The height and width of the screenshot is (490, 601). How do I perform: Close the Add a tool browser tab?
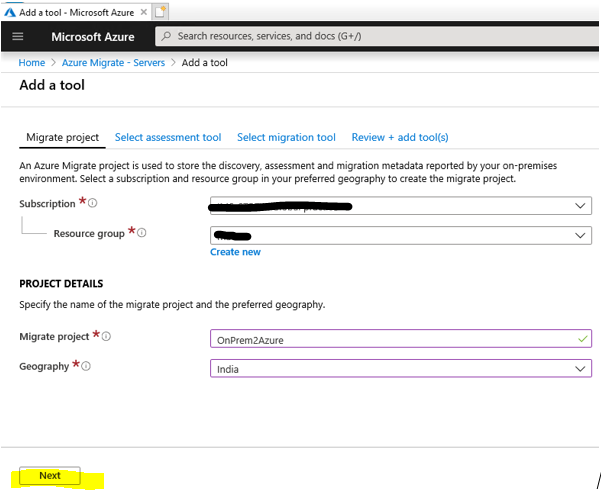coord(144,12)
